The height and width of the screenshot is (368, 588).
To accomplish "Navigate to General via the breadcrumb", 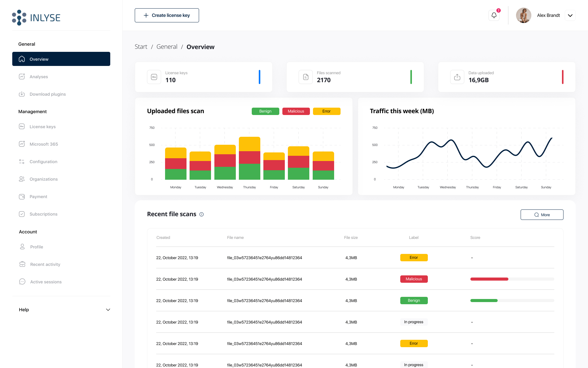I will (x=167, y=46).
